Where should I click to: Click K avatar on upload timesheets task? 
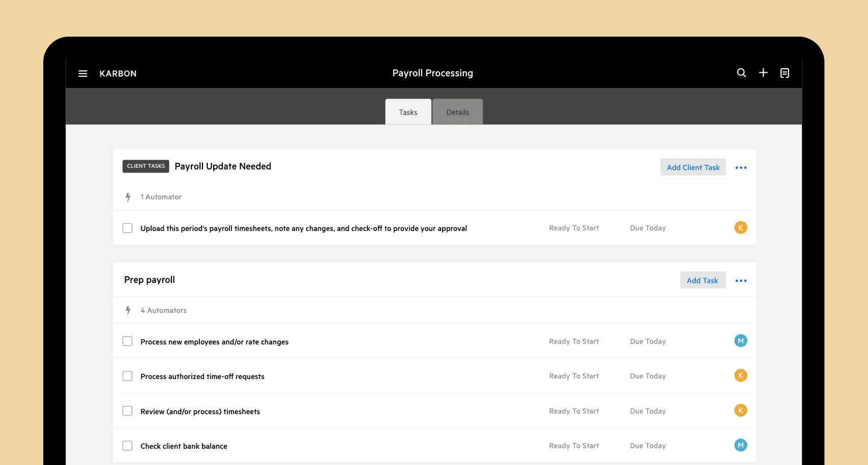coord(741,227)
